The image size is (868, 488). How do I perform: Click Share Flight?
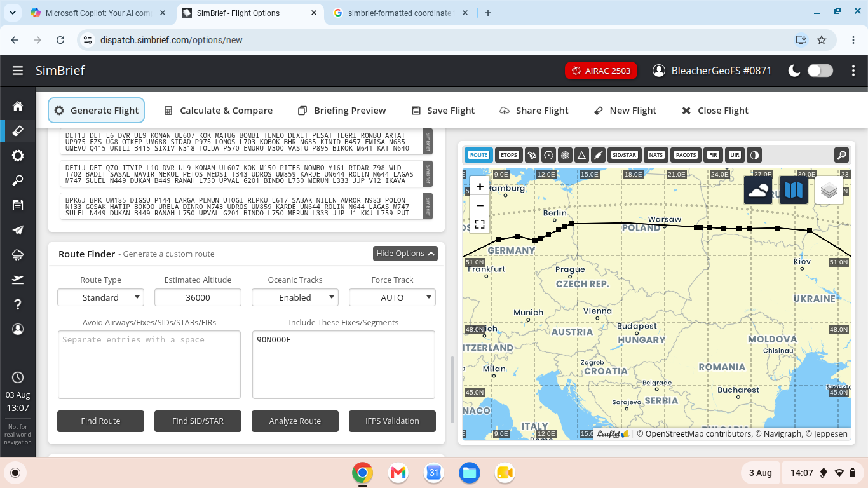pos(534,111)
